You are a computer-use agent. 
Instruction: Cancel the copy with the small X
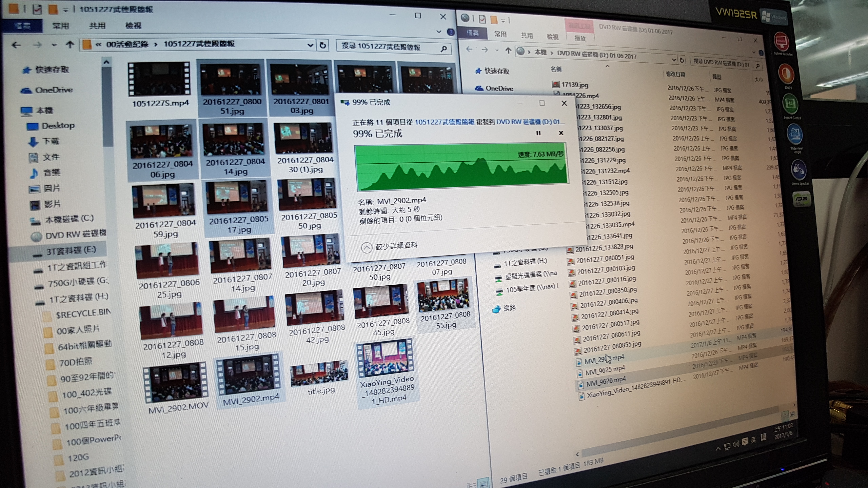click(561, 133)
